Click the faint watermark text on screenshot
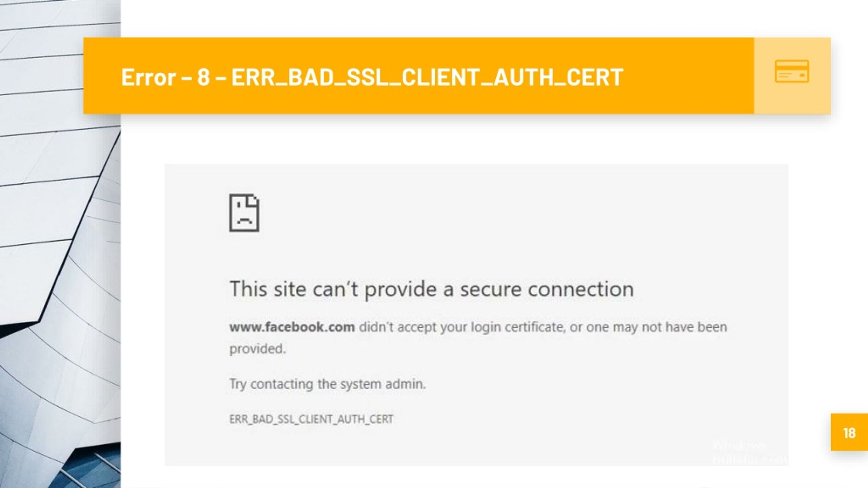This screenshot has height=488, width=868. pos(749,453)
